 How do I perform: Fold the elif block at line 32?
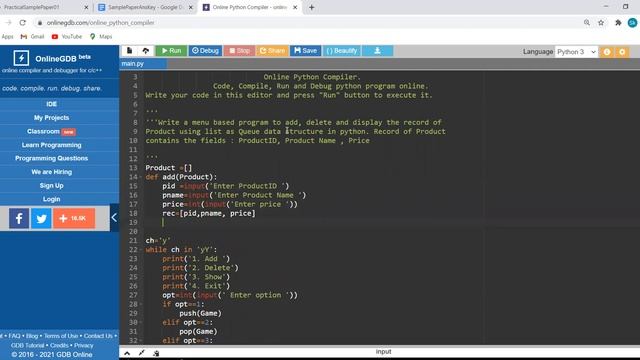click(x=141, y=340)
